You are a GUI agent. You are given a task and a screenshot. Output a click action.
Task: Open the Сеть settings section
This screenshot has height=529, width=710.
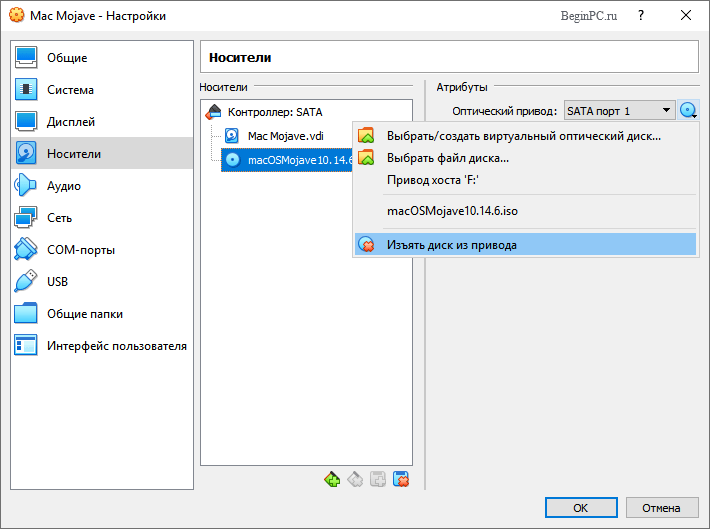click(x=102, y=218)
